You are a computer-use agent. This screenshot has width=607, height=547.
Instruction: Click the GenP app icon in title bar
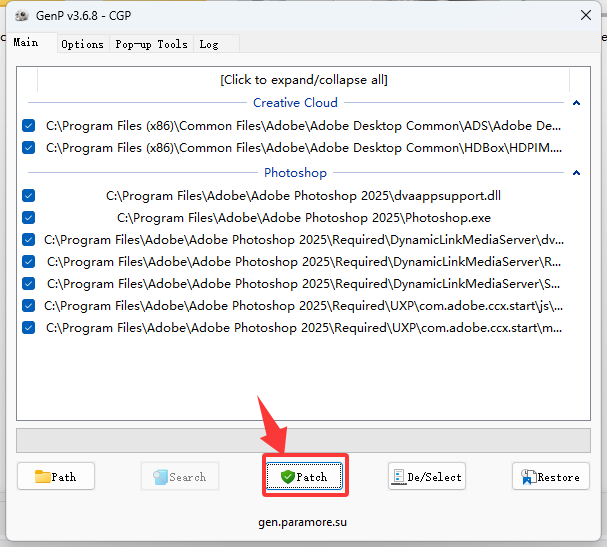(22, 16)
